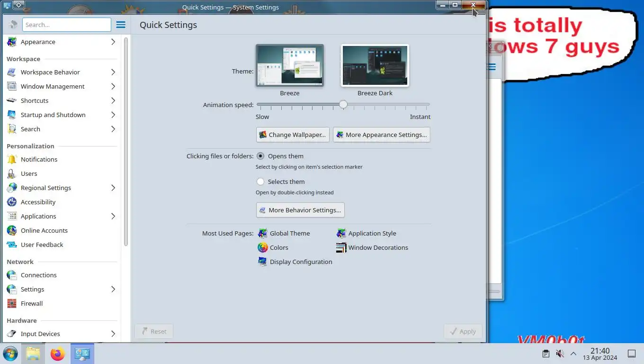This screenshot has height=364, width=644.
Task: Click the clipboard tray icon
Action: (546, 354)
